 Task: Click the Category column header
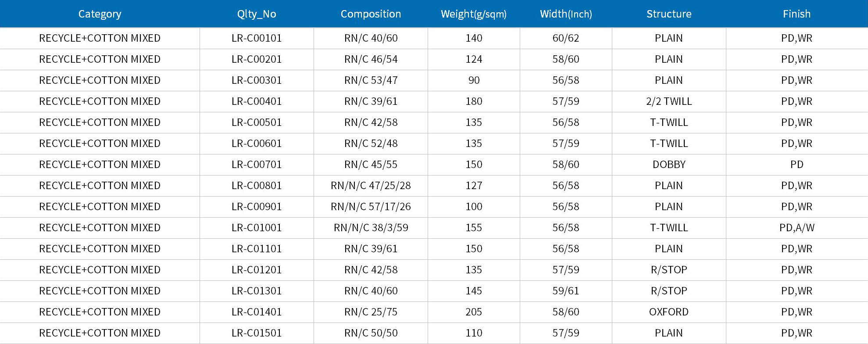(100, 14)
